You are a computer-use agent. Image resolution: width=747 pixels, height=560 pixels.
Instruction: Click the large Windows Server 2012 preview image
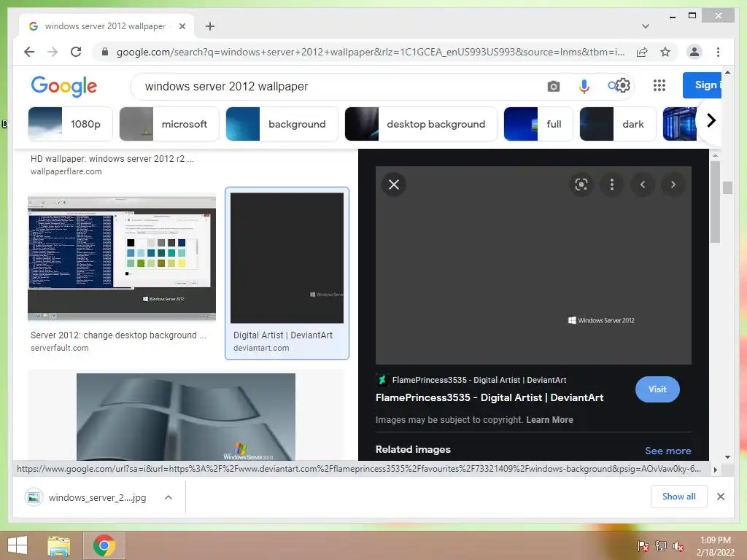point(533,265)
